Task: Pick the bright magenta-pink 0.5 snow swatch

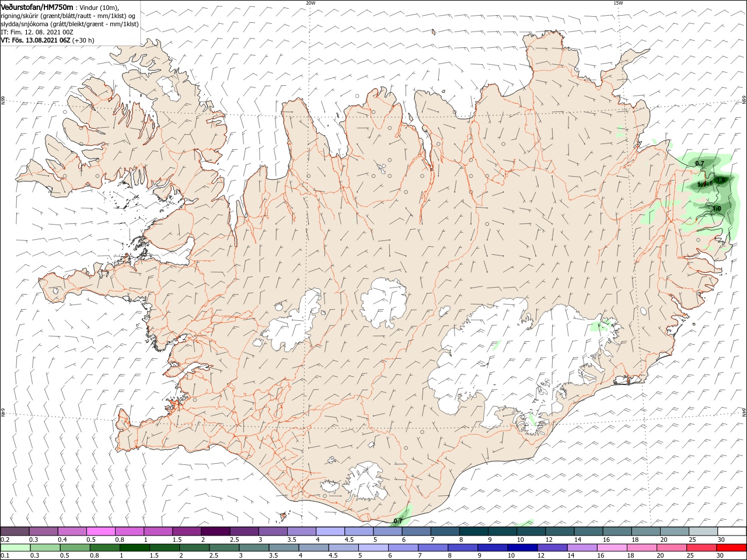Action: [100, 531]
